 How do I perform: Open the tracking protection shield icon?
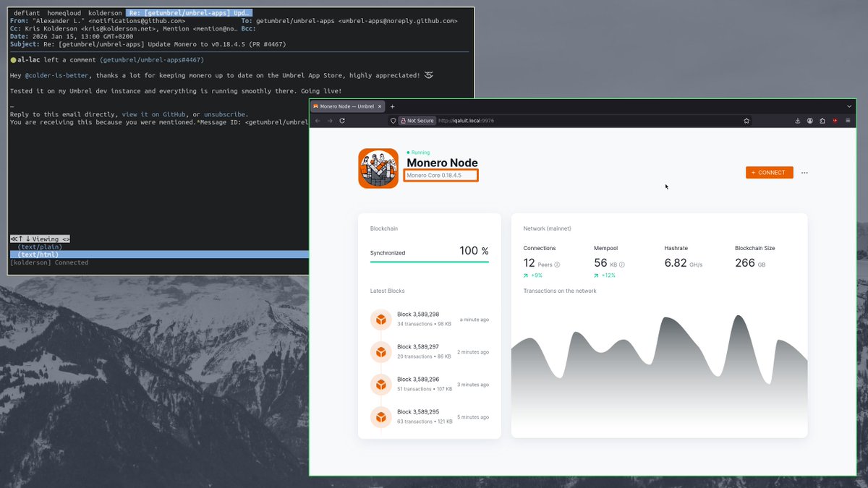tap(393, 121)
